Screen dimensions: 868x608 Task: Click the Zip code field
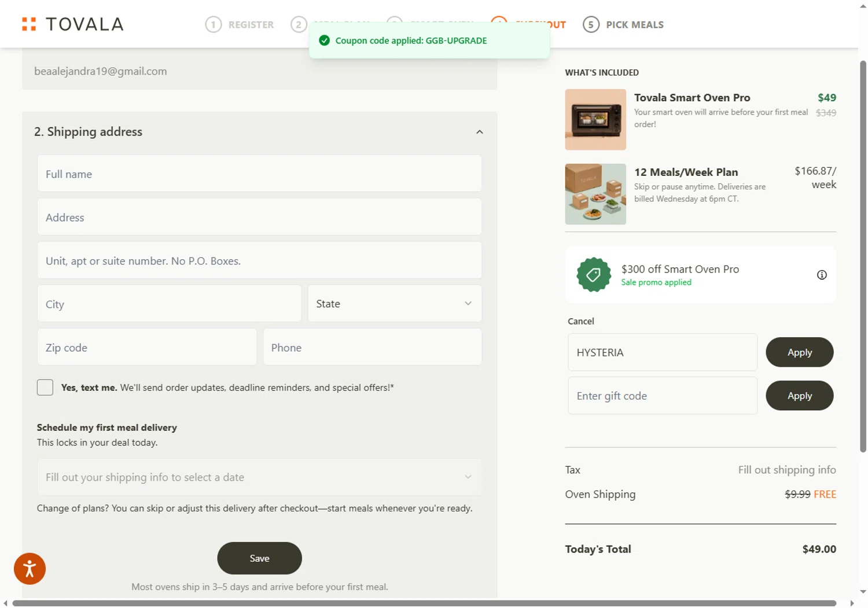[x=147, y=347]
